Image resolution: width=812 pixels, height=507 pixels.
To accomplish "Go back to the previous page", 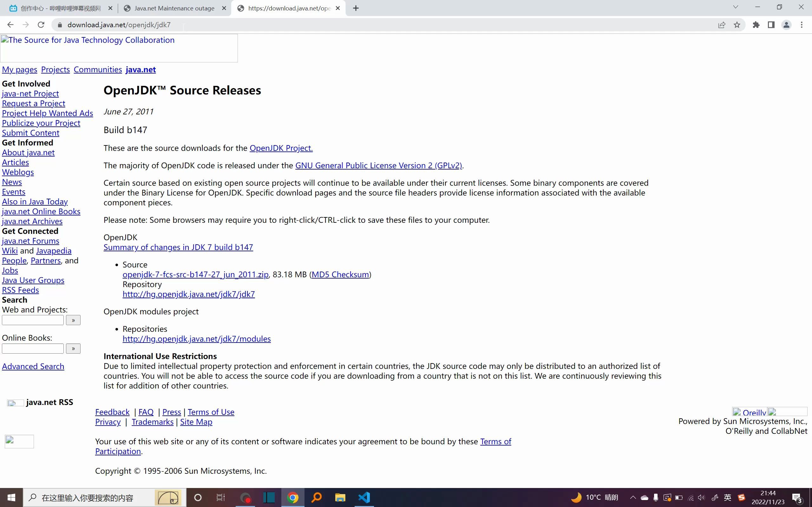I will click(10, 24).
